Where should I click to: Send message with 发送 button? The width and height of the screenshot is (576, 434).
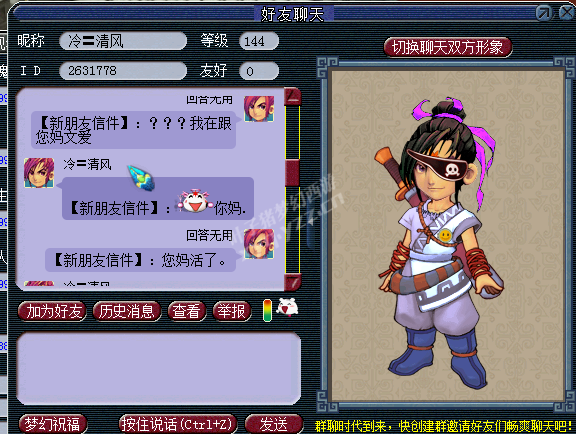(274, 424)
